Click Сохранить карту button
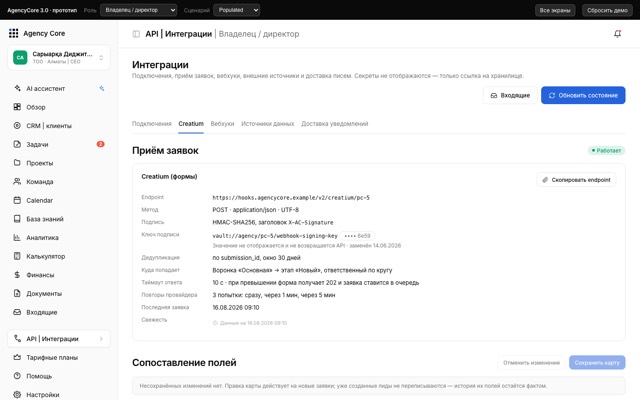Screen dimensions: 640x400 597,362
